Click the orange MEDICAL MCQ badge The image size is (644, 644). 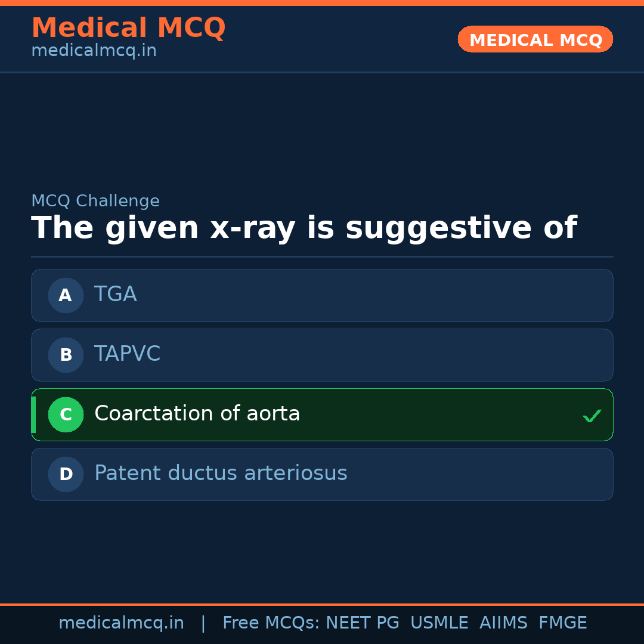click(x=535, y=39)
